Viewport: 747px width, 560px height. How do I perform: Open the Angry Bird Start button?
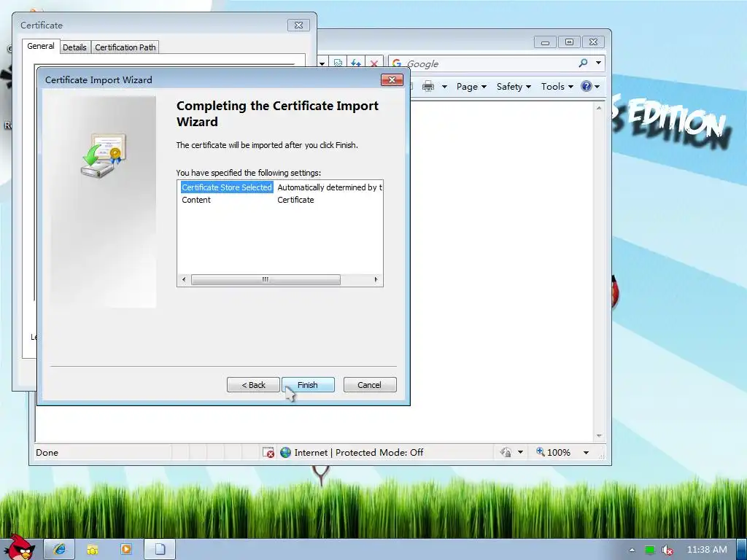[x=19, y=548]
